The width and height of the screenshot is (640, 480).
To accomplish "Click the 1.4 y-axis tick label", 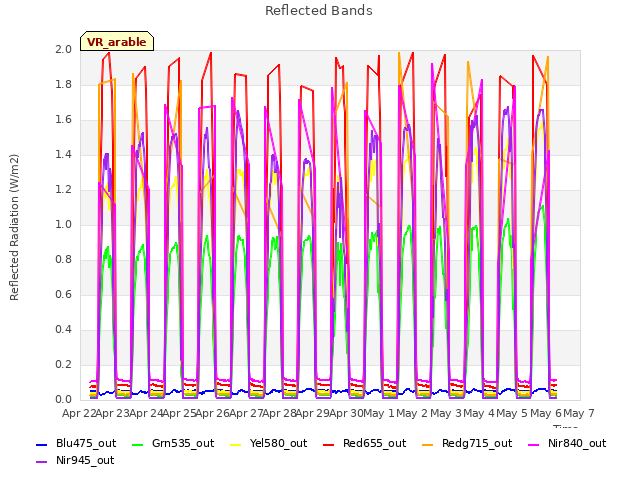I will tap(64, 154).
